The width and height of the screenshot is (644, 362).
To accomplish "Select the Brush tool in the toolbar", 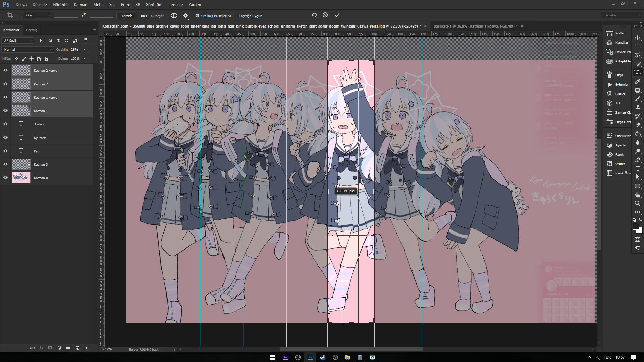I will 638,99.
